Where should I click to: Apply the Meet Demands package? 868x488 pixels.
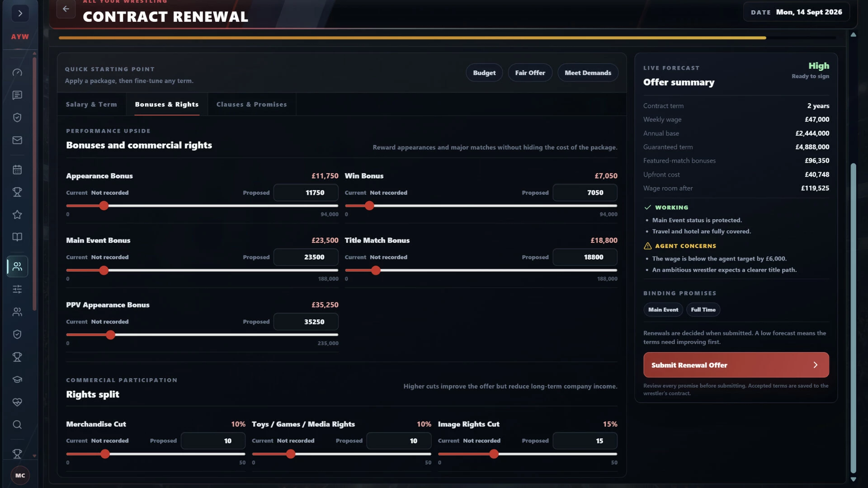tap(588, 73)
